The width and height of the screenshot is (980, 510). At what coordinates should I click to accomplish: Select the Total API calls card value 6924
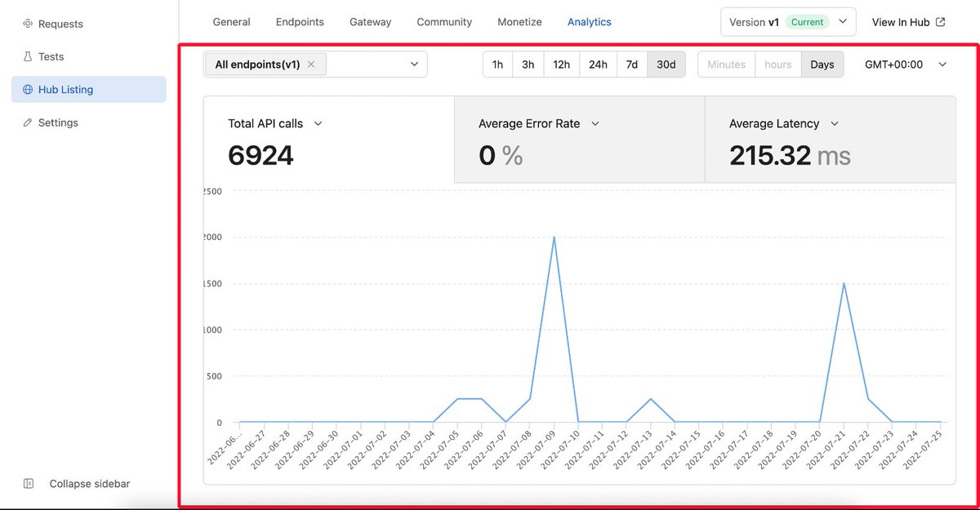point(261,155)
